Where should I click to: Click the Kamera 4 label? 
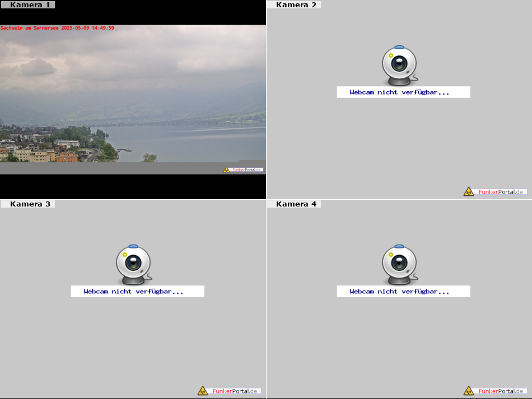[294, 204]
